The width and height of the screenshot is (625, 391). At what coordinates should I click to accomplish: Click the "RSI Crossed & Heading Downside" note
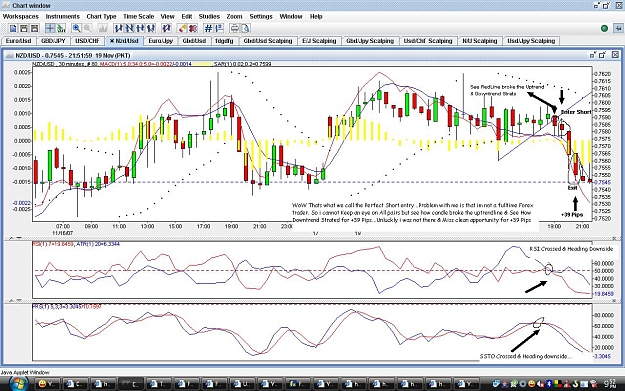[x=571, y=249]
